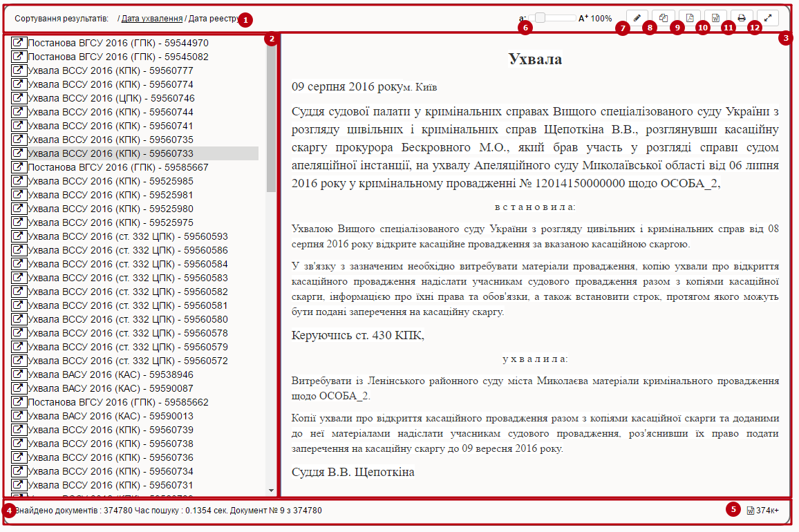The width and height of the screenshot is (799, 532).
Task: Click external-link icon for Ухвала ВССУ 59560739
Action: coord(19,430)
